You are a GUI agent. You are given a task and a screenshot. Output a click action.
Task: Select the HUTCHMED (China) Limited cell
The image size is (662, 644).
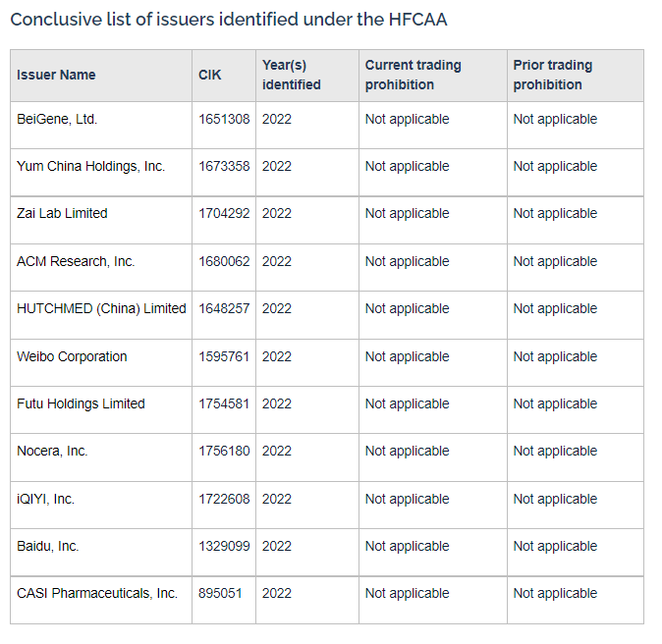coord(101,308)
